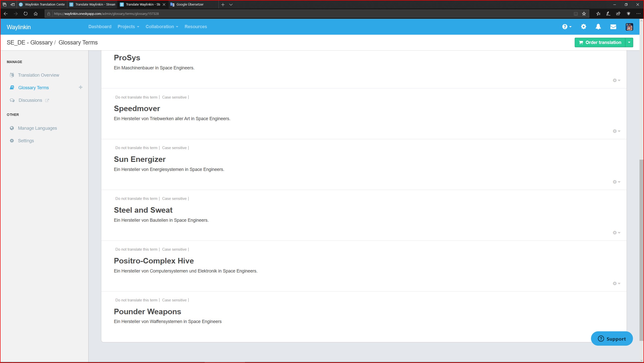Open Translation Overview in sidebar
Viewport: 644px width, 363px height.
click(38, 75)
